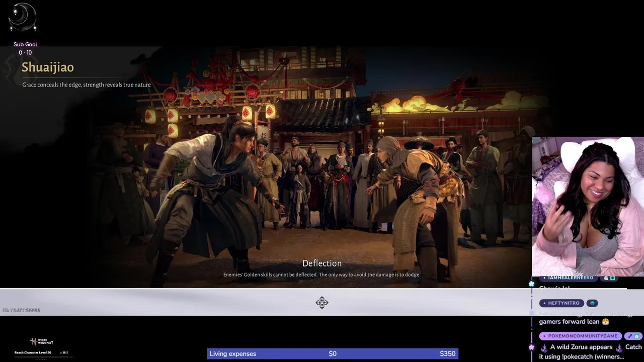Click the Where Winds Meet logo
The height and width of the screenshot is (362, 644).
click(x=42, y=342)
